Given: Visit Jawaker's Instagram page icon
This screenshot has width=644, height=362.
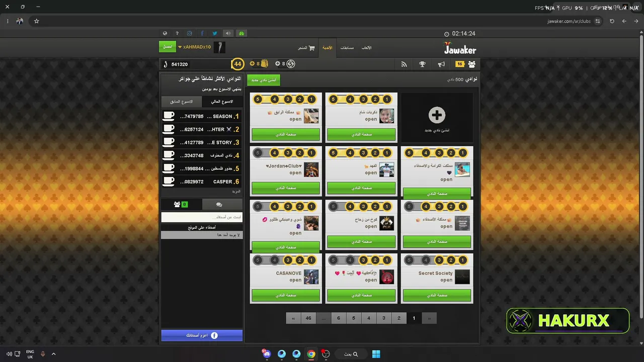Looking at the screenshot, I should click(190, 34).
